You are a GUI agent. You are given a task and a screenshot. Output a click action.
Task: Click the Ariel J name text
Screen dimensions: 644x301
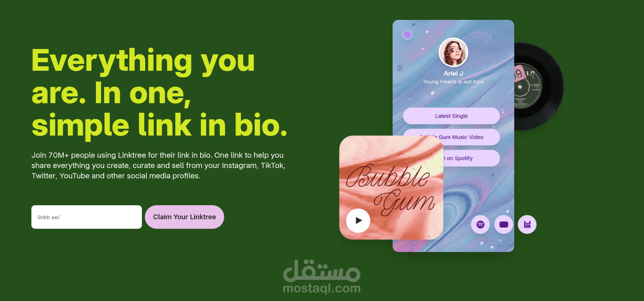[x=453, y=73]
